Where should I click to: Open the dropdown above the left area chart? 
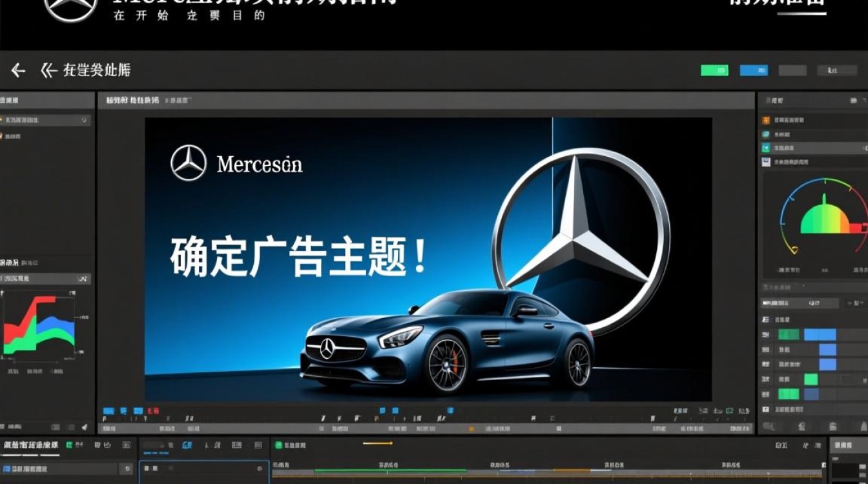45,279
